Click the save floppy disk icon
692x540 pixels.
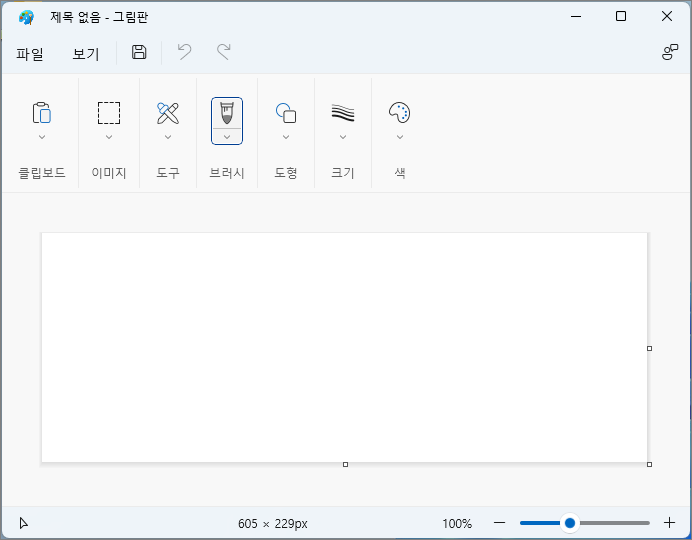[139, 52]
